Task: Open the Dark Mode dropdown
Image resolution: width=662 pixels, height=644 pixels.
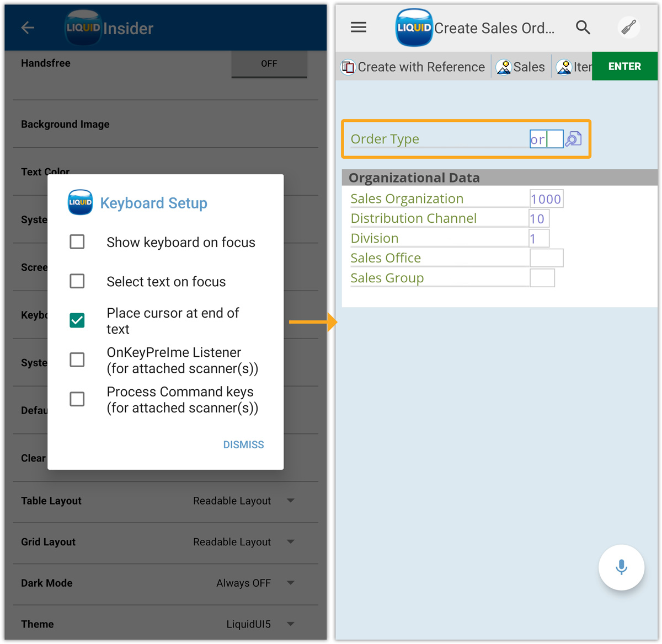Action: click(290, 583)
